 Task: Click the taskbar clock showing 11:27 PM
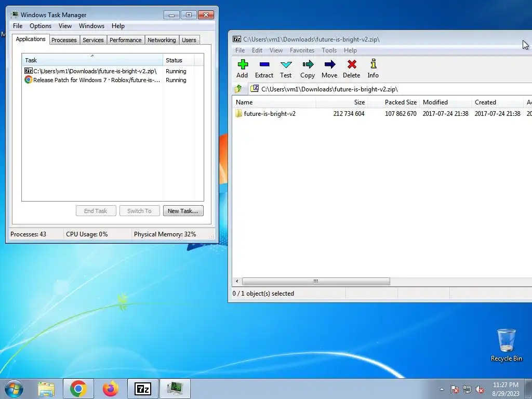(506, 389)
